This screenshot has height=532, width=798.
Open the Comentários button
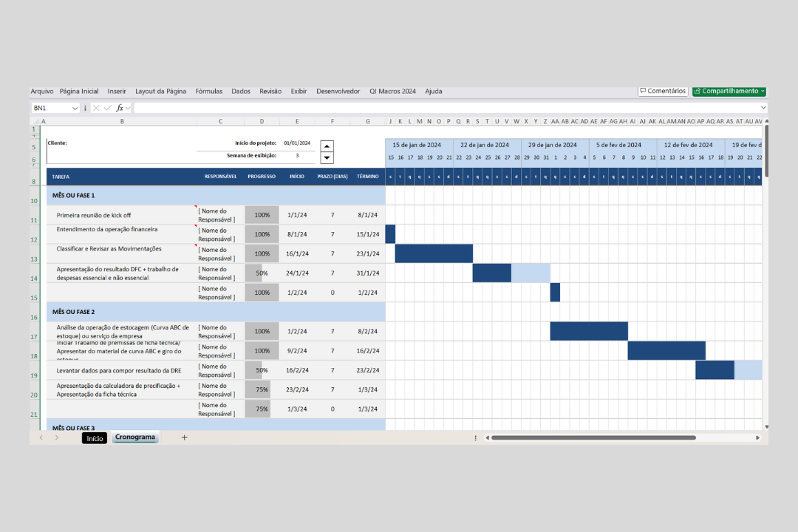point(663,91)
